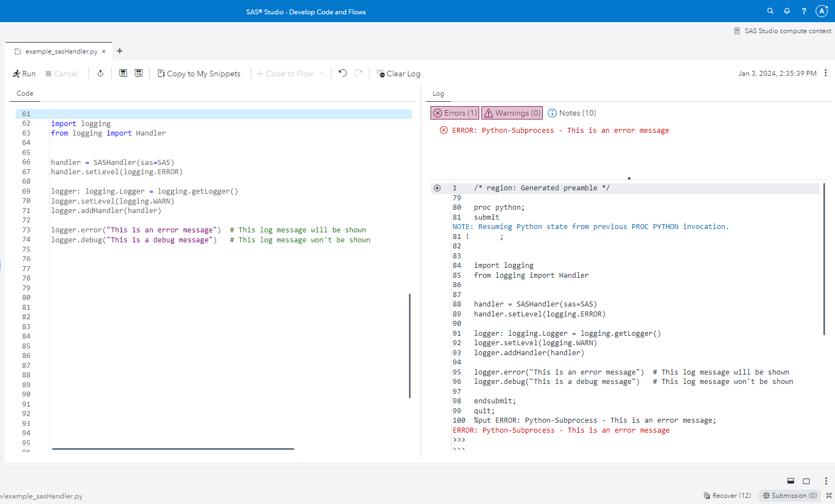Open bottom panel more options menu
Viewport: 835px width, 504px height.
(x=826, y=481)
